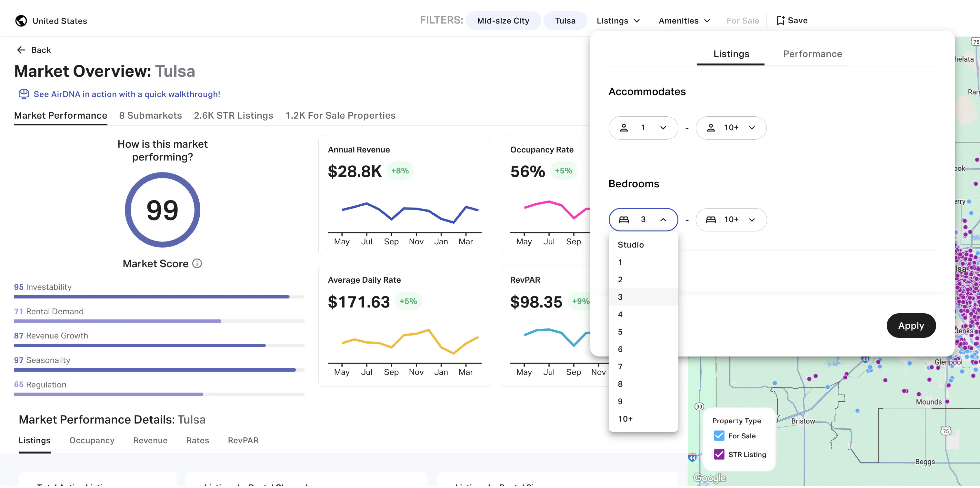This screenshot has width=980, height=488.
Task: Switch to the Performance tab in filter panel
Action: point(812,54)
